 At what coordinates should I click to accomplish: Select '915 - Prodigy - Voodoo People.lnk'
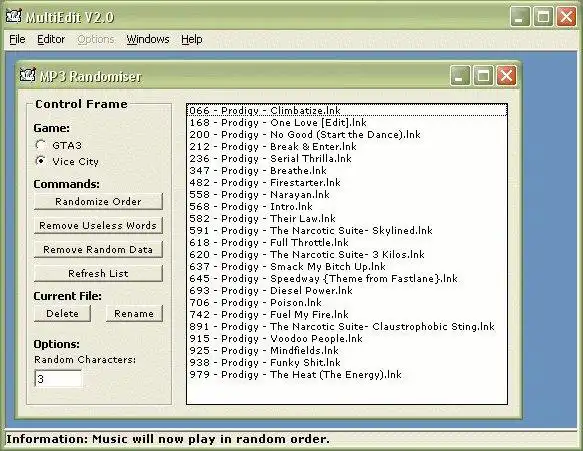pos(347,338)
